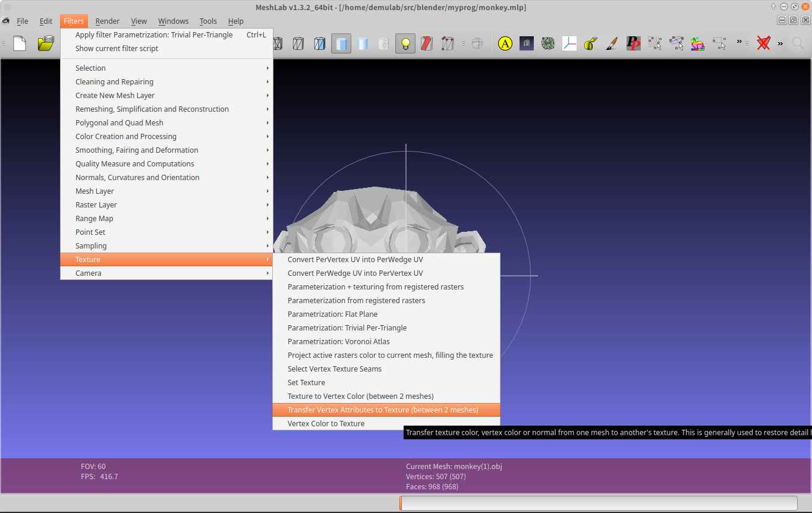Expand the Create New Mesh Layer submenu

pos(166,95)
